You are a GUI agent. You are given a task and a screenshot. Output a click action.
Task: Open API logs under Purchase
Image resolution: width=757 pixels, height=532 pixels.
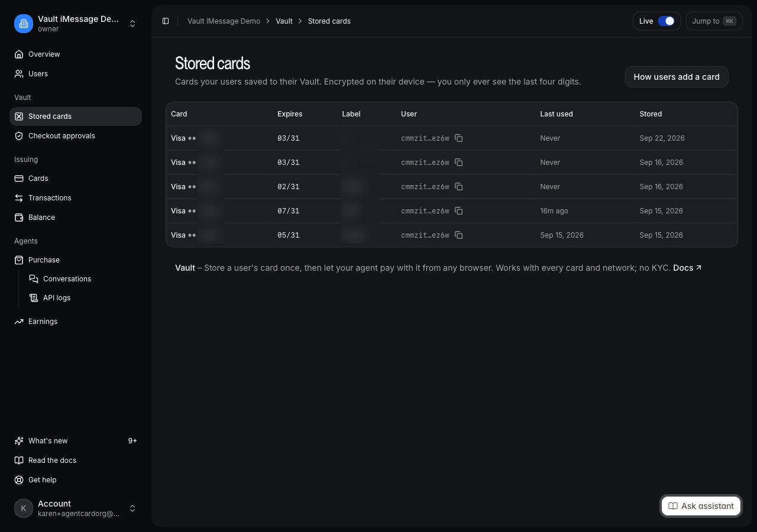coord(83,298)
